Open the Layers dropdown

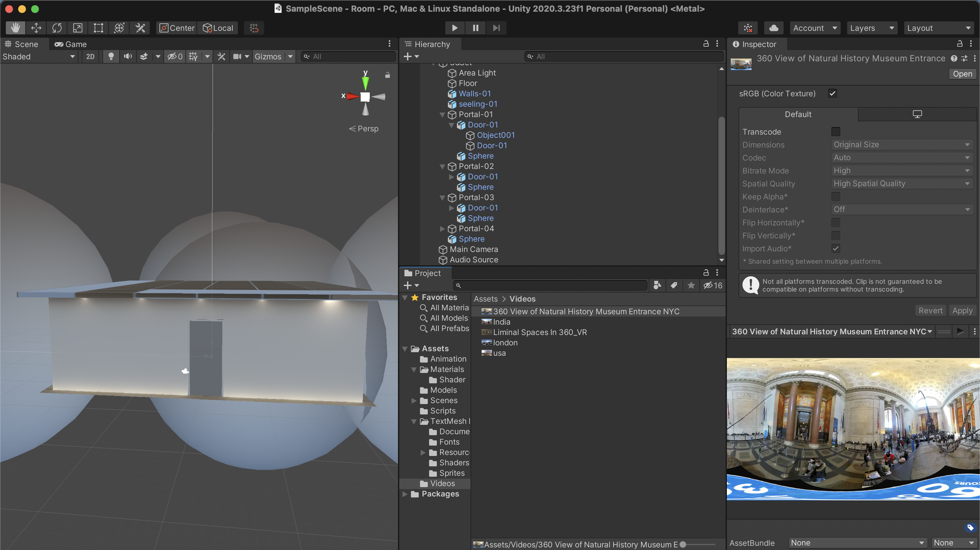tap(871, 28)
